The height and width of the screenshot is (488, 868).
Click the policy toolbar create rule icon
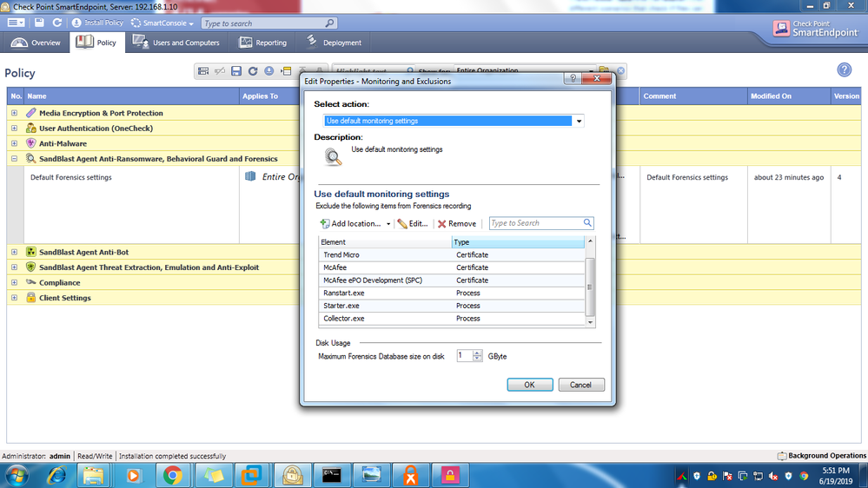(x=203, y=71)
